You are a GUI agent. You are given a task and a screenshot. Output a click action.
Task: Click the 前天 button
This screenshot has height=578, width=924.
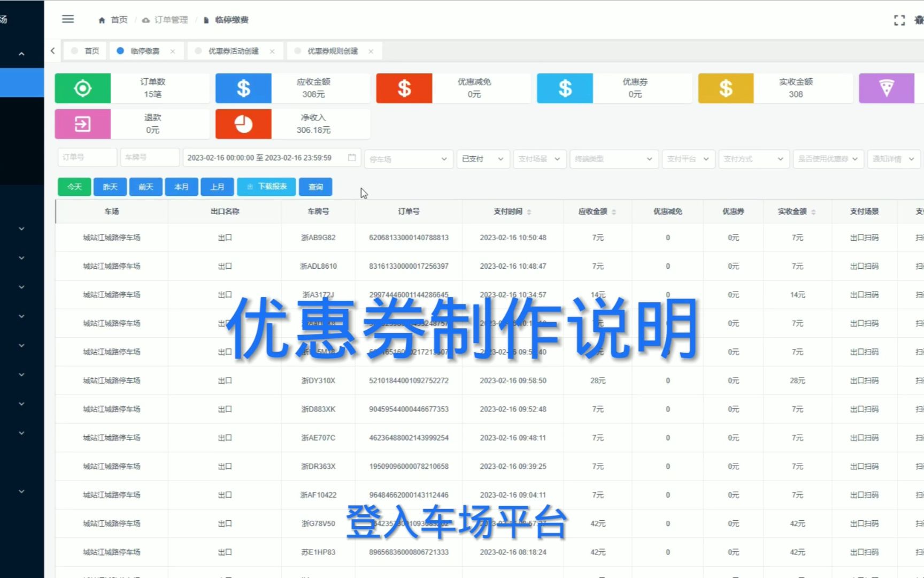click(146, 187)
